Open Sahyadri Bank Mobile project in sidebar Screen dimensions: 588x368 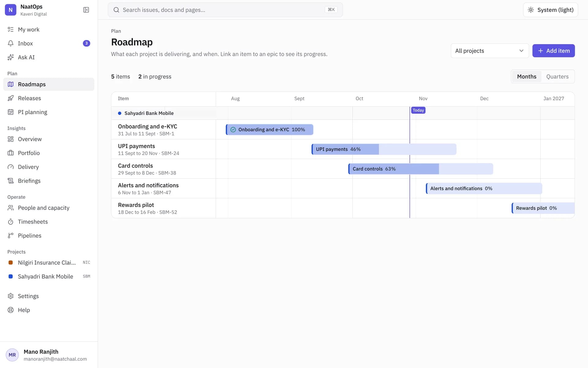[49, 276]
